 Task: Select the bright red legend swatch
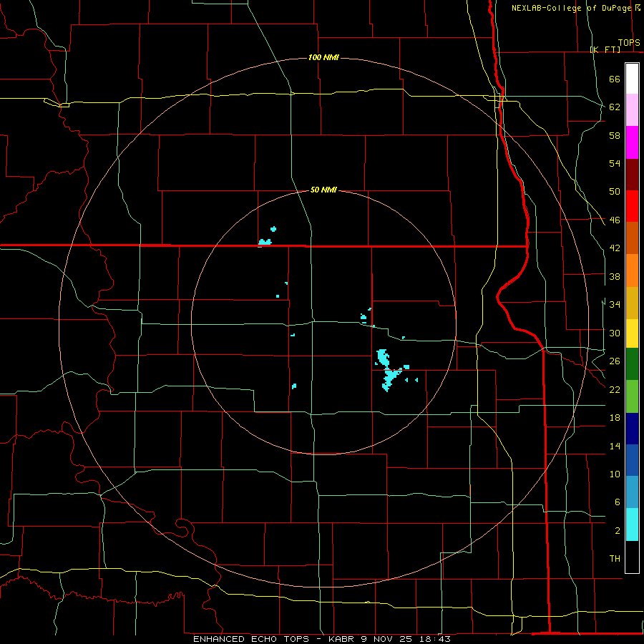pos(632,206)
